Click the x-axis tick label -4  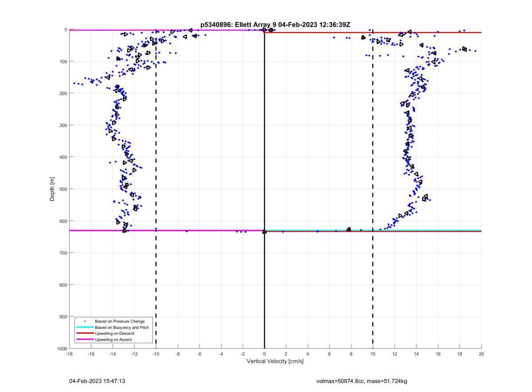[221, 354]
